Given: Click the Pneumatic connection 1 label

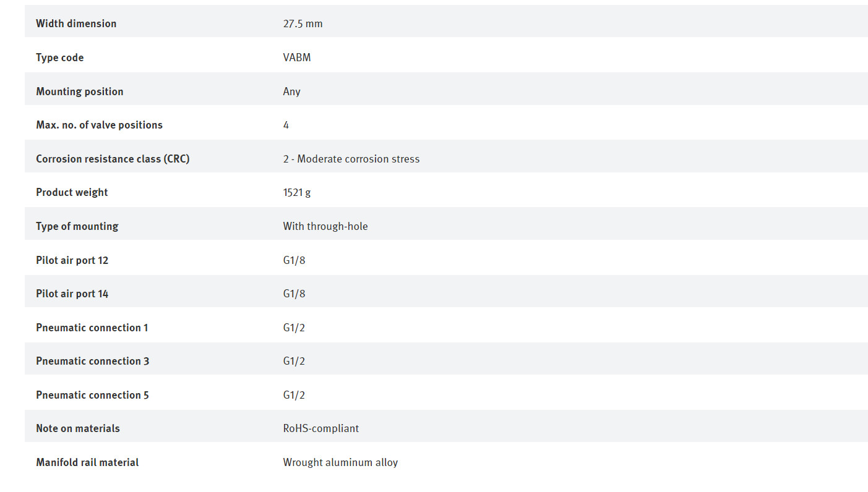Looking at the screenshot, I should click(92, 328).
